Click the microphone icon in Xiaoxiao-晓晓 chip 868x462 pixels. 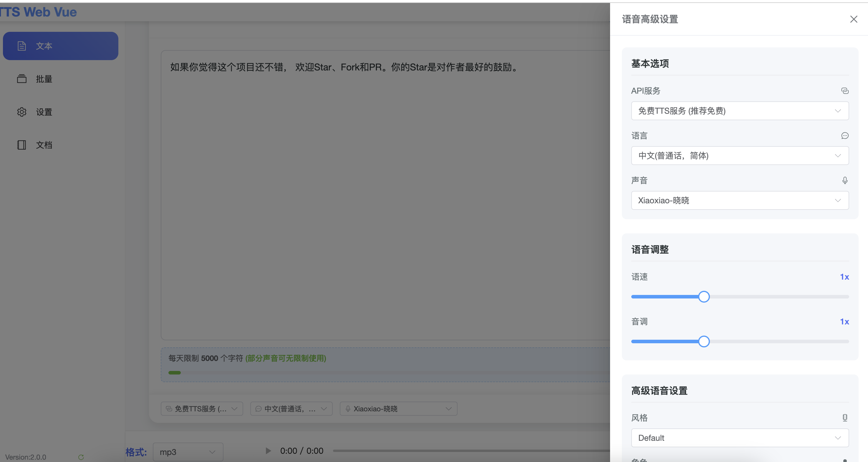pos(348,408)
